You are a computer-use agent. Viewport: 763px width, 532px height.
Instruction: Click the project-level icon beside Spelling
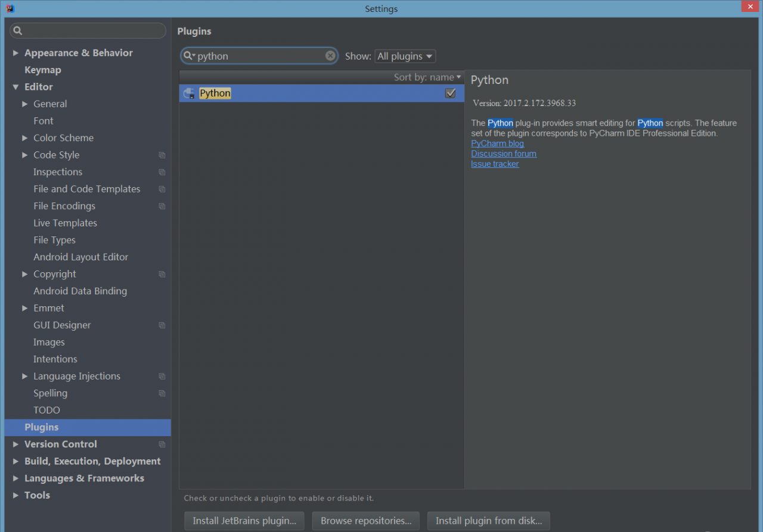point(162,394)
